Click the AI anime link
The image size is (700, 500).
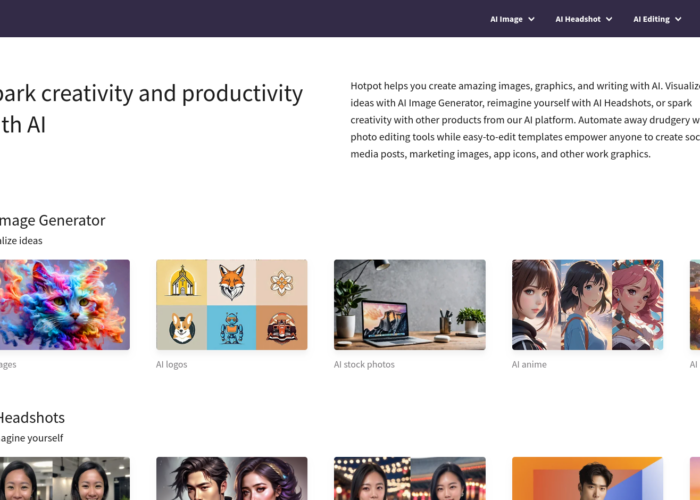click(x=529, y=364)
